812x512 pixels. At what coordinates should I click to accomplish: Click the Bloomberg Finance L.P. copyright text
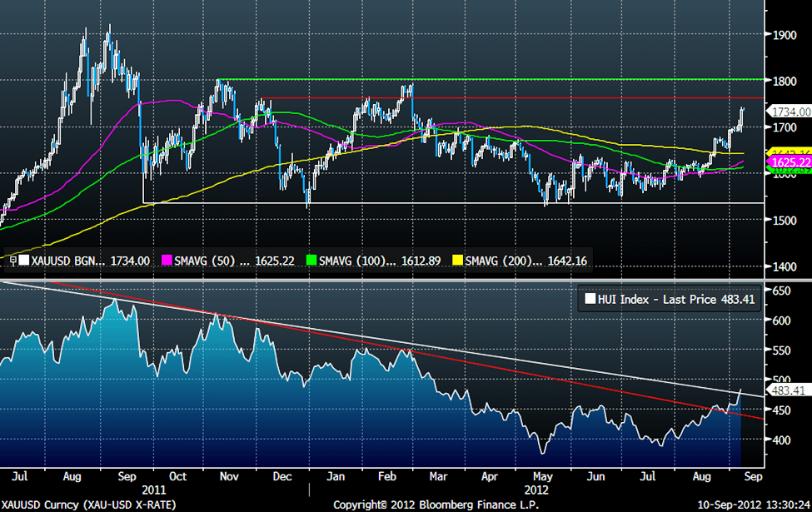click(436, 505)
